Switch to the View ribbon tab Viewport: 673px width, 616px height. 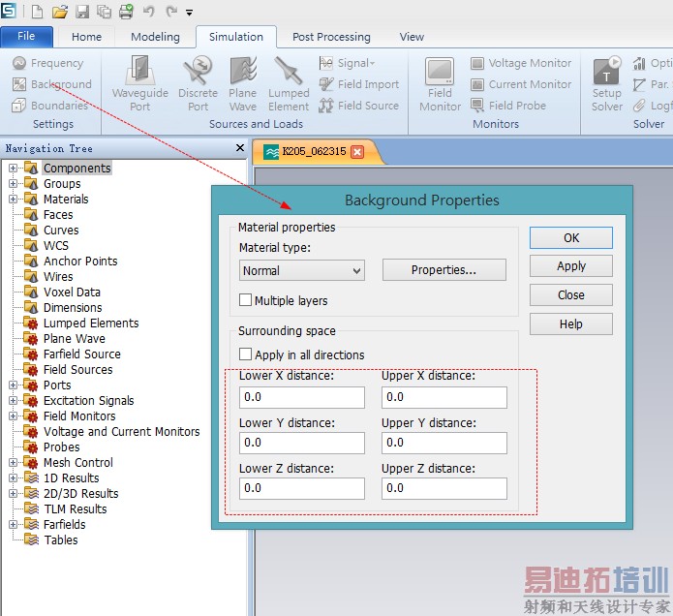(412, 37)
